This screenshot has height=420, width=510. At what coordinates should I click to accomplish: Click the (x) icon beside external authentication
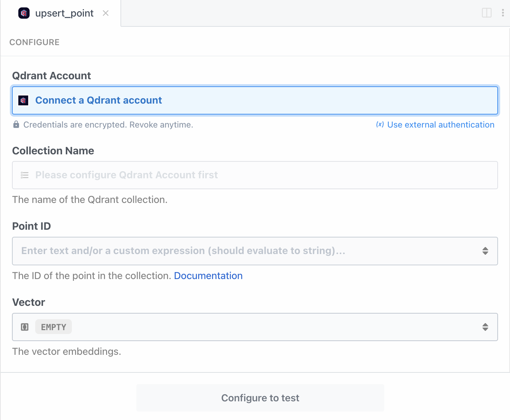pyautogui.click(x=380, y=124)
